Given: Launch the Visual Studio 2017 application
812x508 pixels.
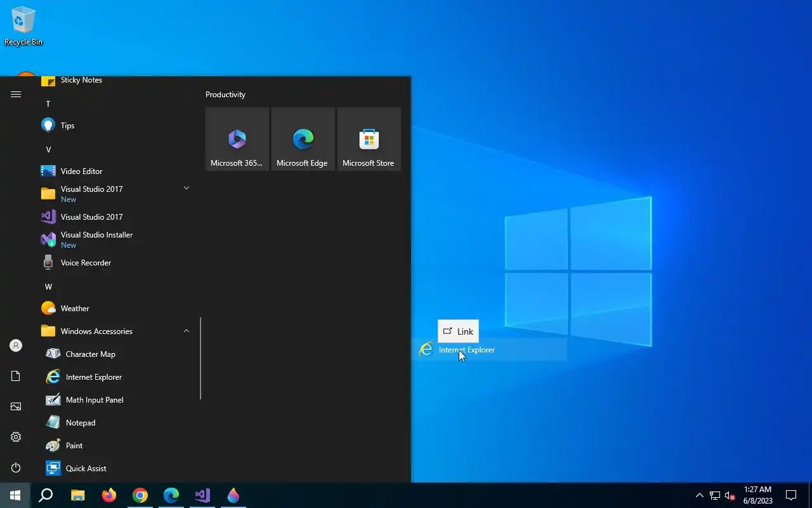Looking at the screenshot, I should tap(116, 217).
